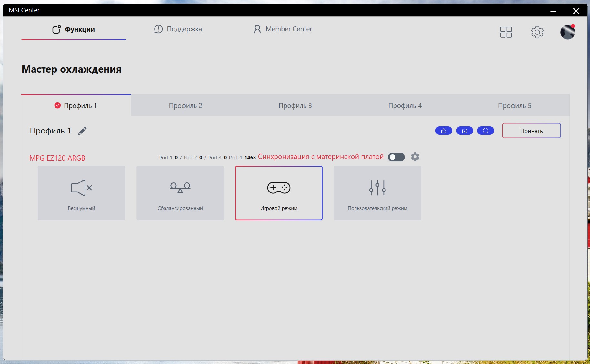
Task: Choose Пользовательский режим custom mode tile
Action: [x=377, y=193]
